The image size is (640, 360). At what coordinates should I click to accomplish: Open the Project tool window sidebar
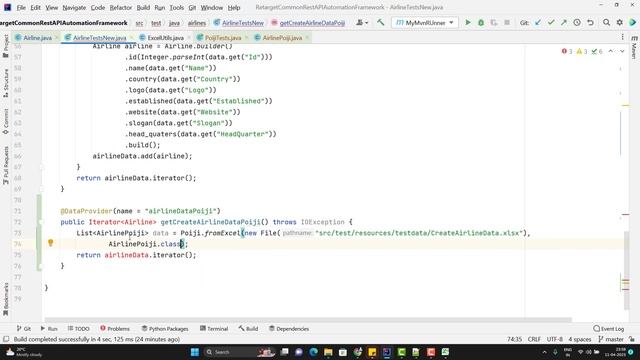6,46
